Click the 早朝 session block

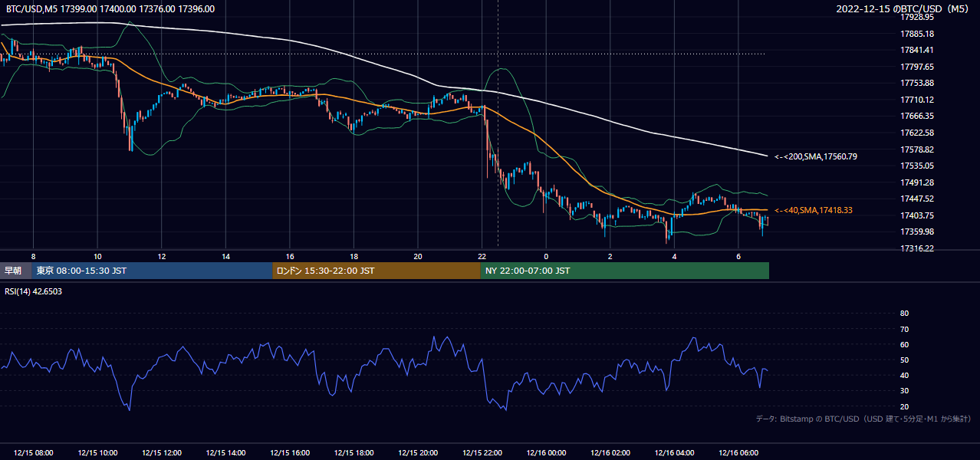(16, 271)
